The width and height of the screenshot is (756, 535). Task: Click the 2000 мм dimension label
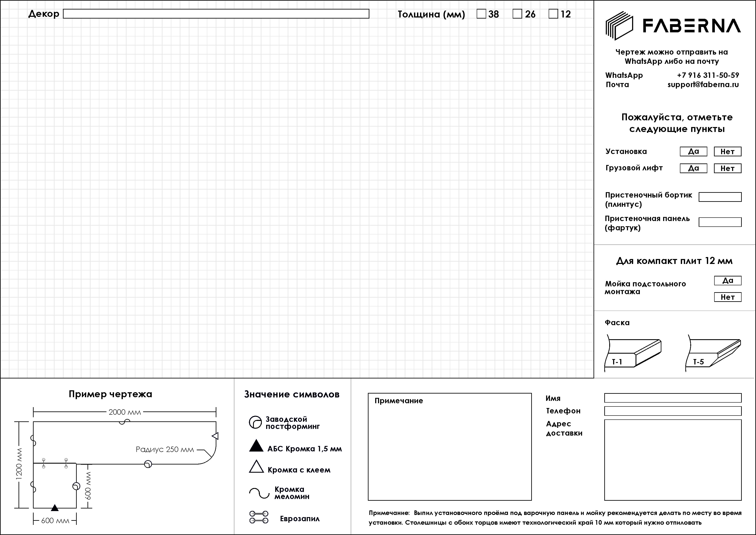tap(125, 412)
